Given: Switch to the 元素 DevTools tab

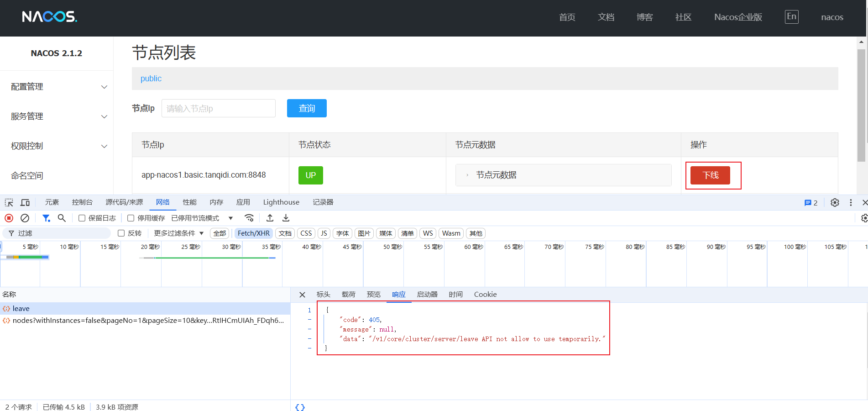Looking at the screenshot, I should 52,202.
